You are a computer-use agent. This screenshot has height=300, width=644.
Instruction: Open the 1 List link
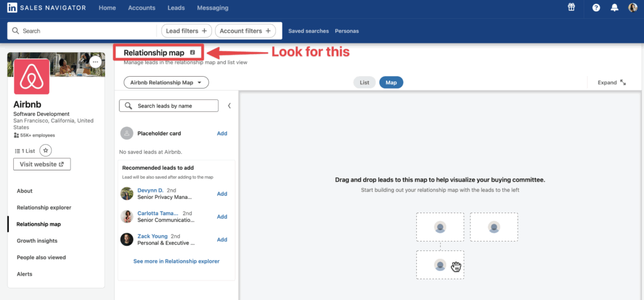(25, 151)
